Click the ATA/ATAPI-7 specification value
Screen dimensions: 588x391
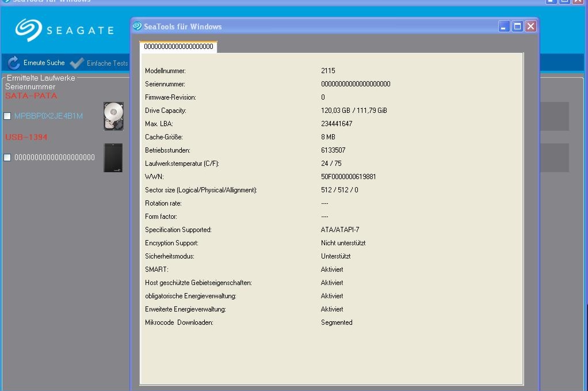340,230
